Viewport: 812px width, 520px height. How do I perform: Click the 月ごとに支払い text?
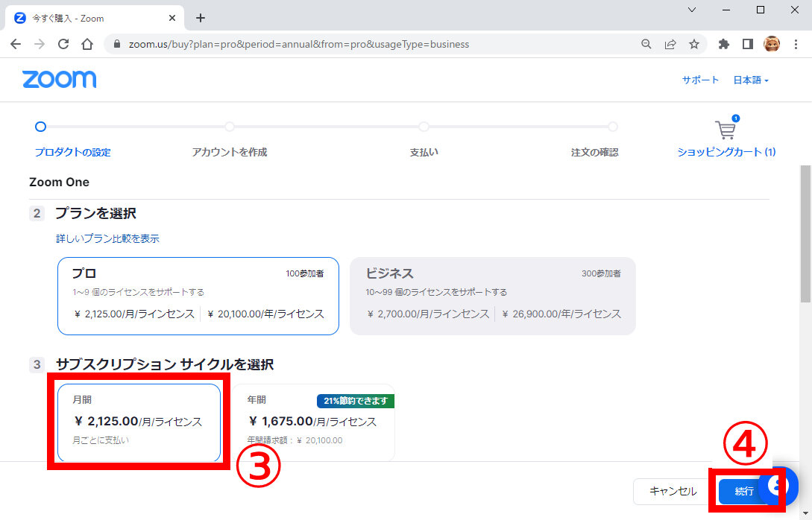101,440
